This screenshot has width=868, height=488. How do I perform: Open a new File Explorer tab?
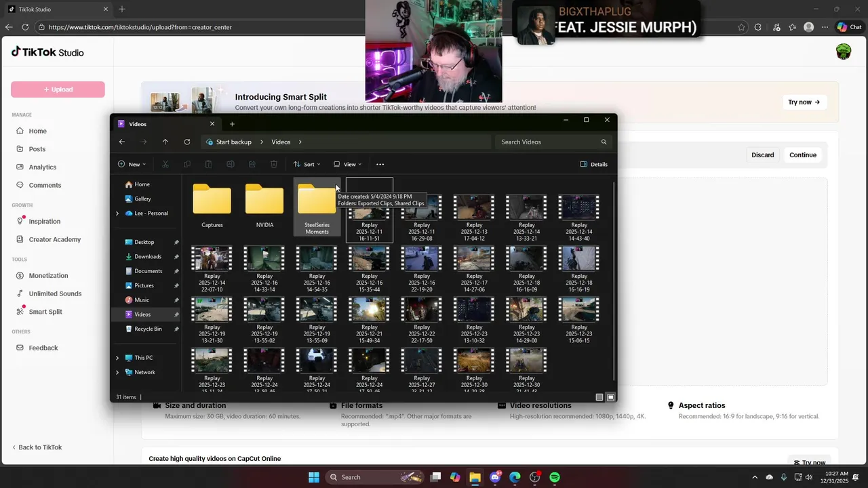(x=232, y=124)
